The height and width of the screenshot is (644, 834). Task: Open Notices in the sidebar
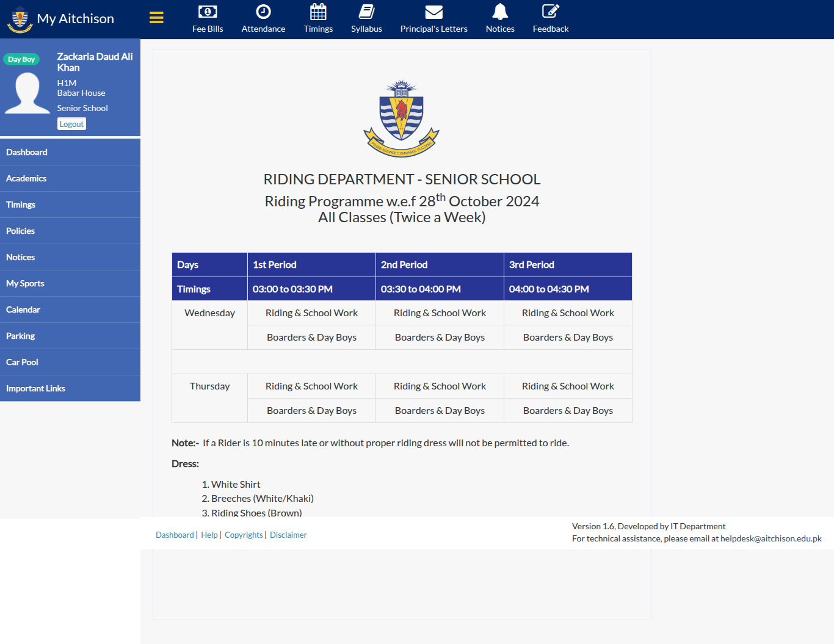click(x=70, y=257)
